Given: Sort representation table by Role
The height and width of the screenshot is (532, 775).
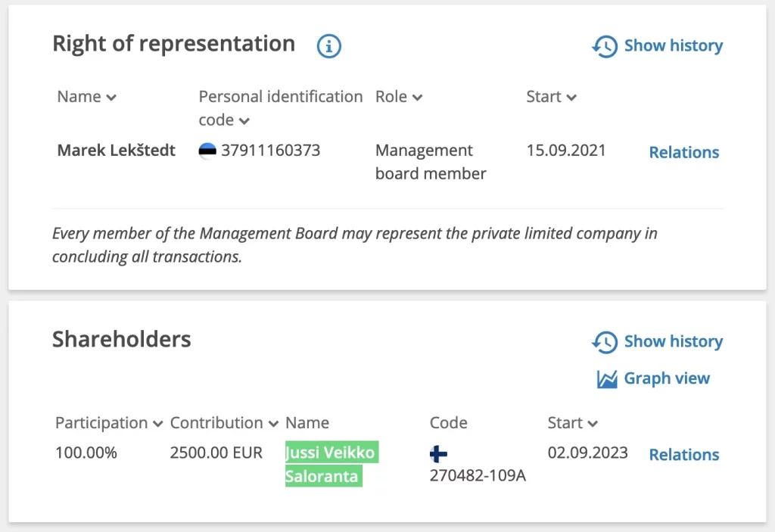Looking at the screenshot, I should click(x=398, y=97).
